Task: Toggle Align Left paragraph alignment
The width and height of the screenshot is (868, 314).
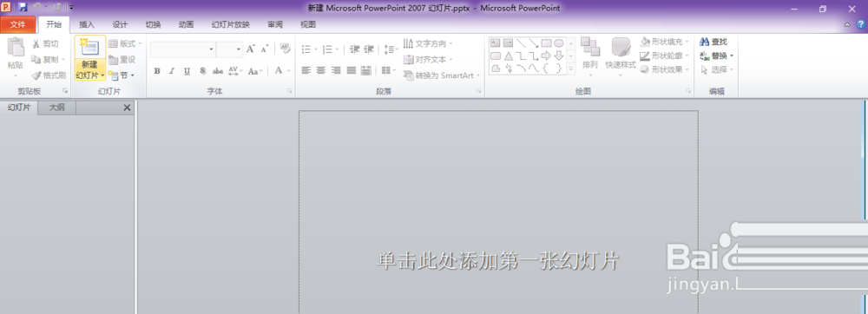Action: pos(306,71)
